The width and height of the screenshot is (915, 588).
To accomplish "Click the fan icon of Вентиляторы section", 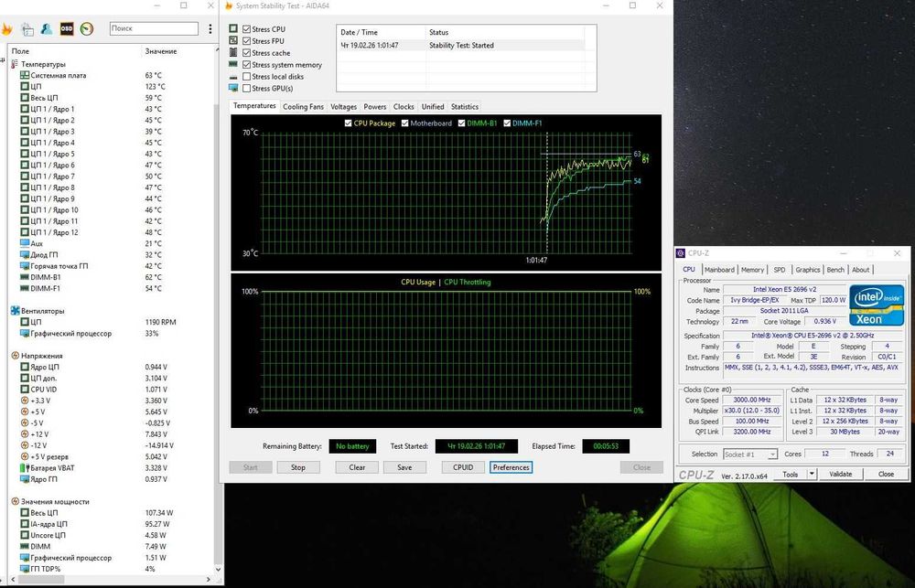I will pyautogui.click(x=16, y=311).
